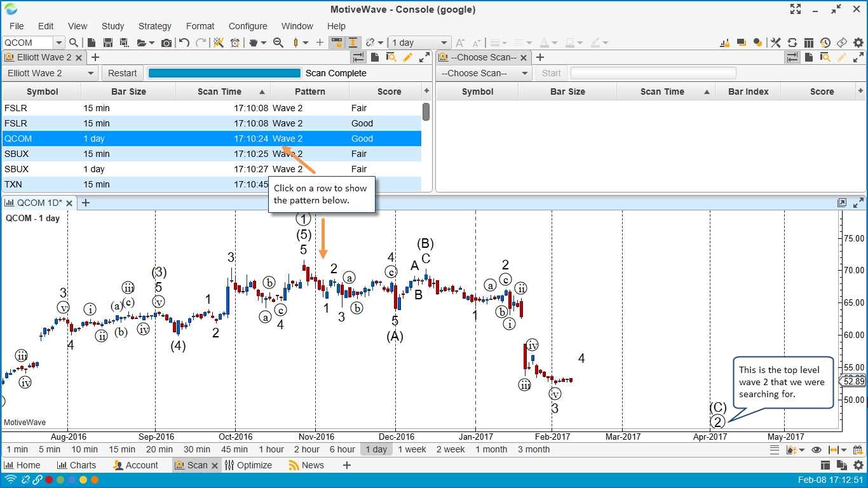Click the symbol input field showing QCOM
The image size is (868, 488).
click(28, 43)
